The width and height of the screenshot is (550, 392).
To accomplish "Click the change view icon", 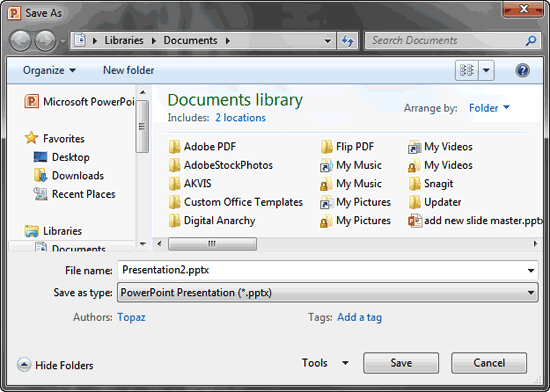I will tap(467, 70).
